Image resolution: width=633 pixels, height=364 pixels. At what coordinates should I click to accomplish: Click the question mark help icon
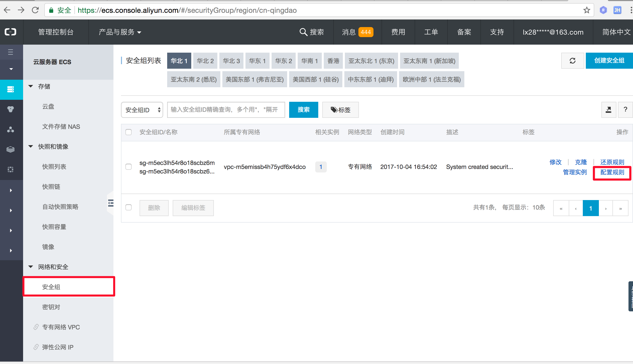(625, 110)
